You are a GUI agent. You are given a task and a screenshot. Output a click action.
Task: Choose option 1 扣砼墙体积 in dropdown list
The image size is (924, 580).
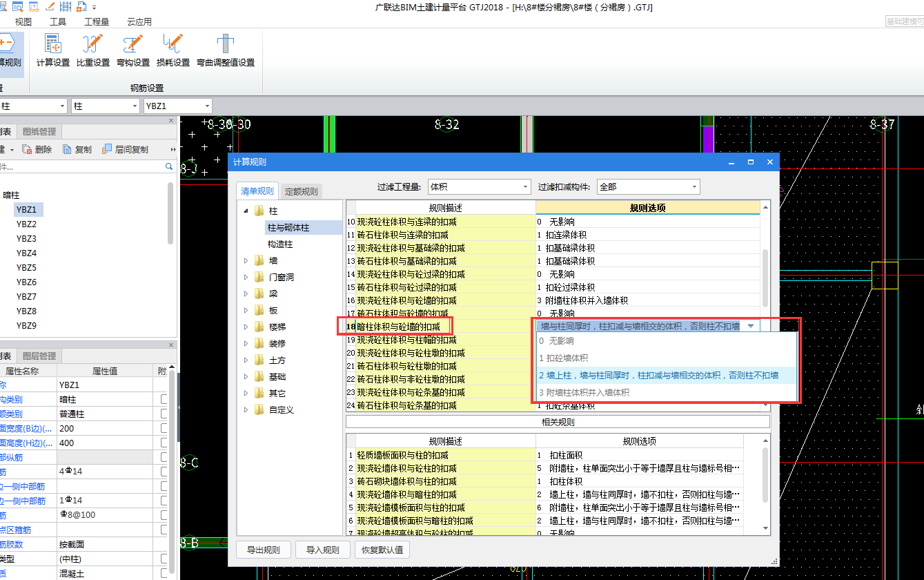(665, 358)
